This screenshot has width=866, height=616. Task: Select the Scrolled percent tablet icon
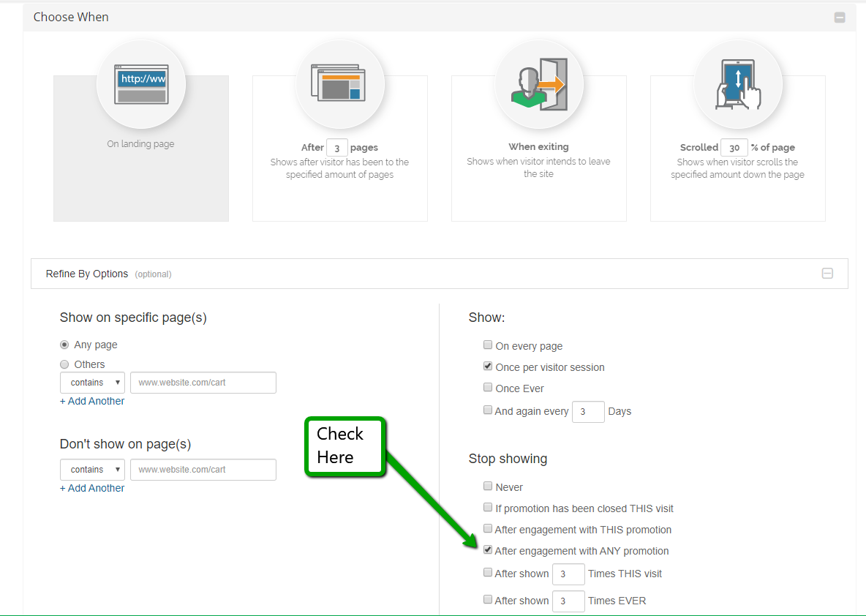tap(738, 84)
